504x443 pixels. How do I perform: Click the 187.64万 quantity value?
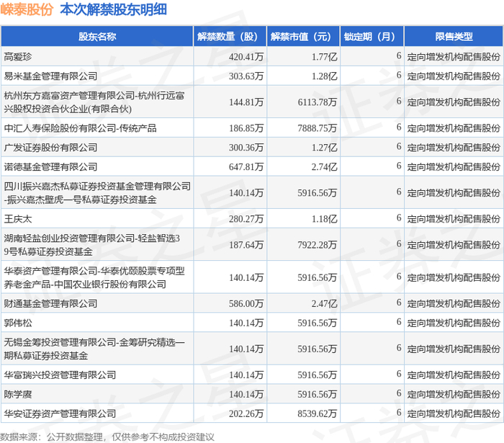click(x=246, y=245)
